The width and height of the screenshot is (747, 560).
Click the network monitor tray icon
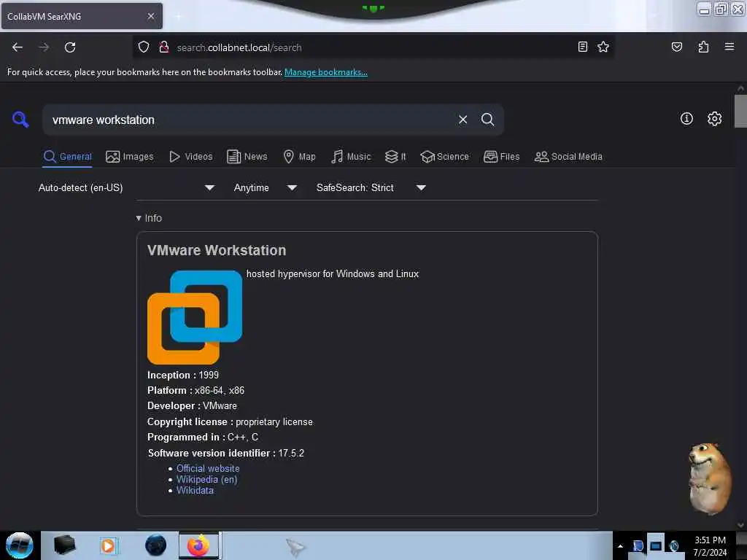pyautogui.click(x=656, y=545)
